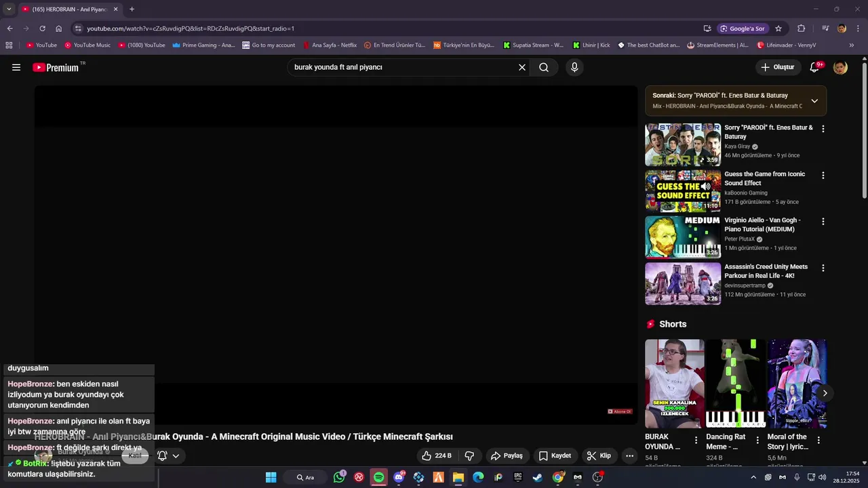Click the Paylaş share button
Viewport: 868px width, 488px height.
507,455
